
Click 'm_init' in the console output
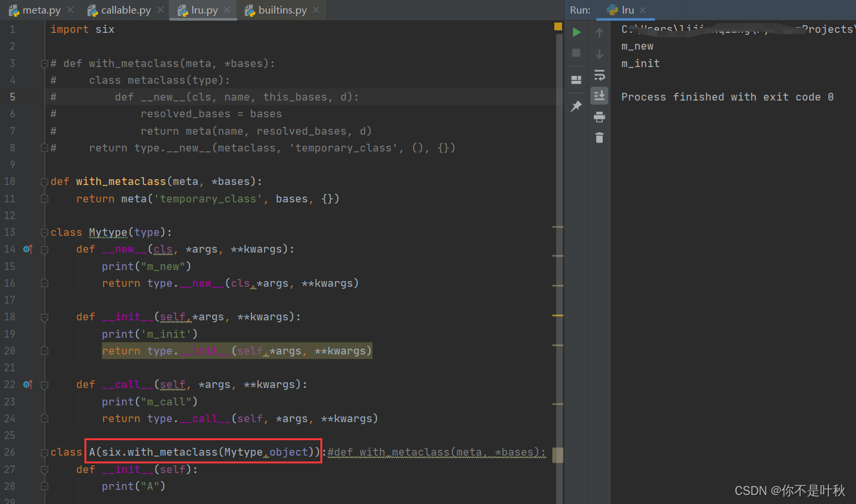(x=641, y=63)
